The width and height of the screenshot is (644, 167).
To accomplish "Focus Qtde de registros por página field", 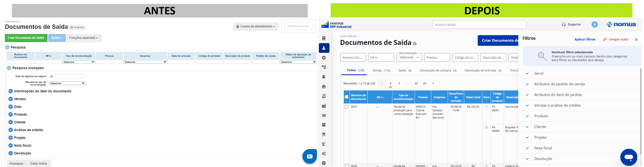I will point(67,77).
